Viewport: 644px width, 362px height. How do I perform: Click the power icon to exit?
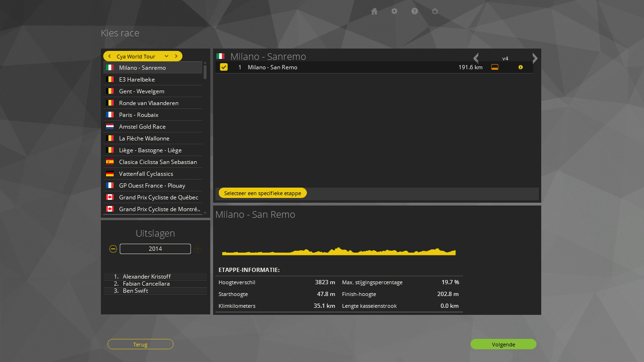435,11
